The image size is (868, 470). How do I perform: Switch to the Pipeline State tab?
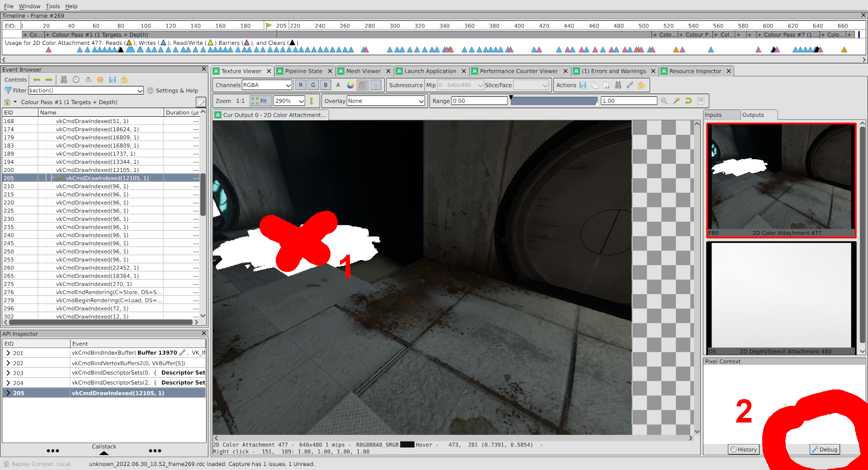coord(303,71)
